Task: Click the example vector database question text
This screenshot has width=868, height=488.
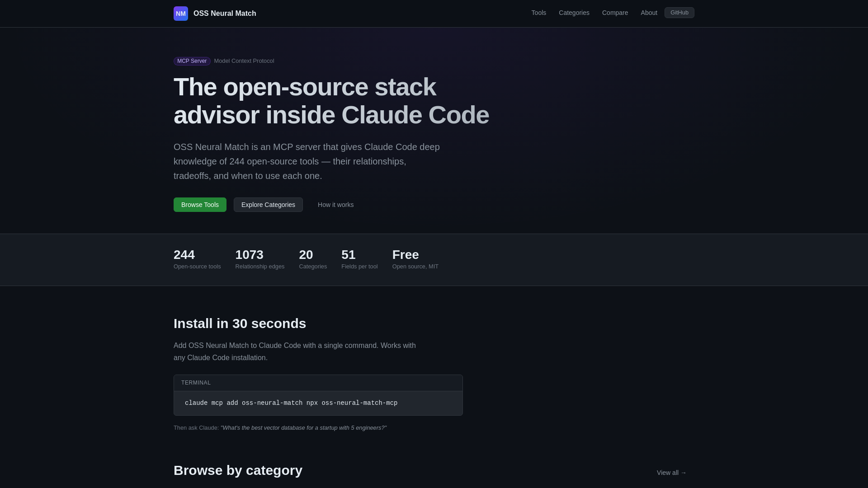Action: (x=303, y=428)
